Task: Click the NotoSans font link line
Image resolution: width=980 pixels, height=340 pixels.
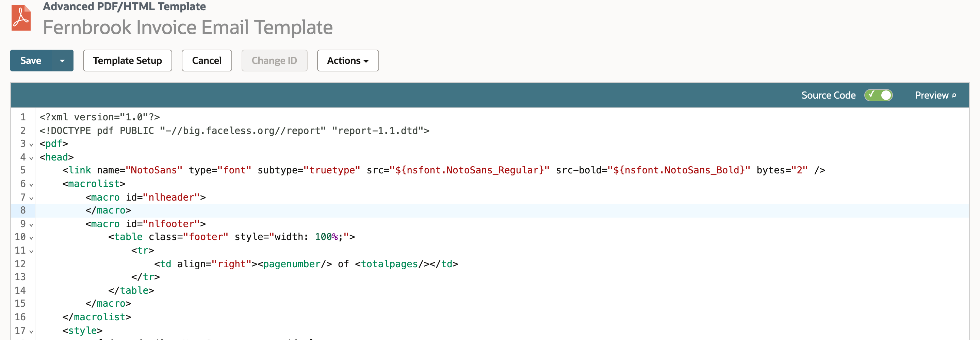Action: [x=444, y=170]
